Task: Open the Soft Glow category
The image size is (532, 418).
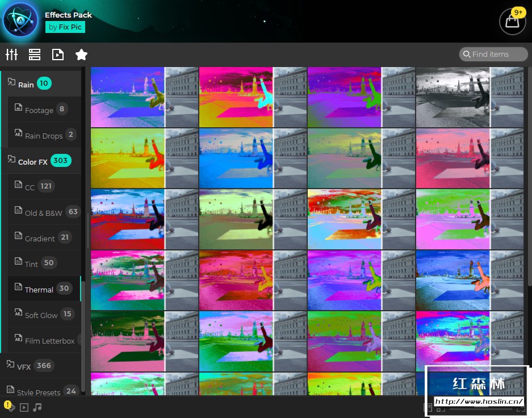Action: pyautogui.click(x=44, y=314)
